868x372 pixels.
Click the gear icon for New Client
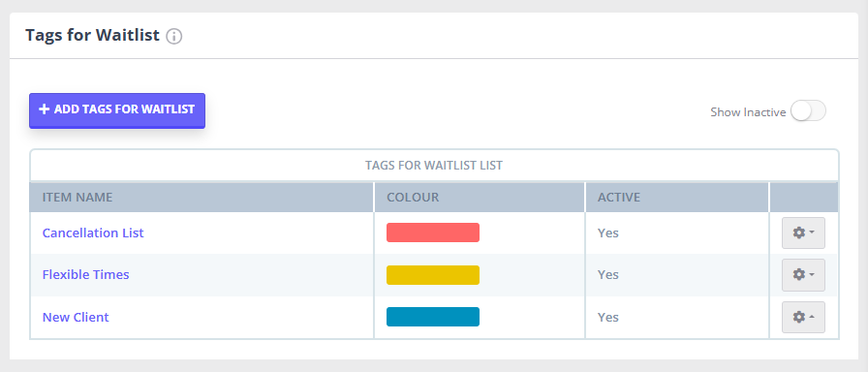[799, 317]
